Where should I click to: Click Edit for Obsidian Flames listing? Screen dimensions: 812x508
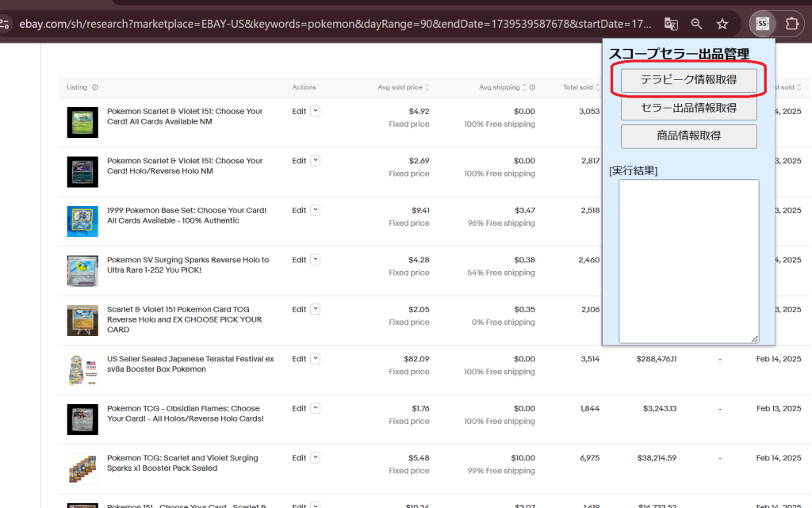coord(299,408)
